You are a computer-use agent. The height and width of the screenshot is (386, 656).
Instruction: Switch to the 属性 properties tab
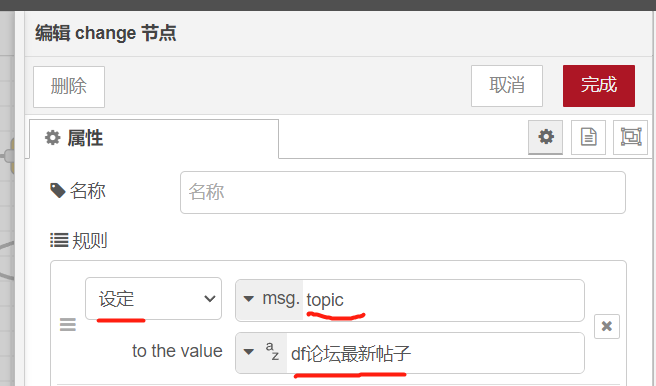coord(154,138)
